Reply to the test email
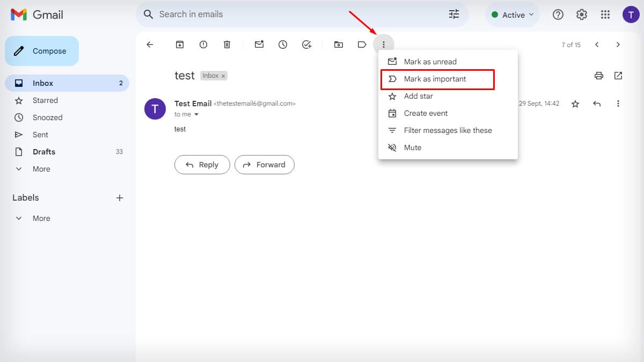 click(202, 165)
